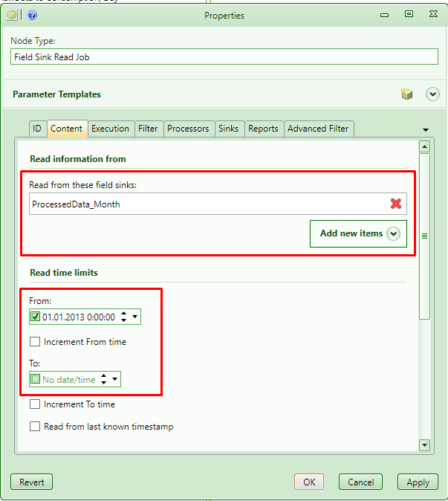Viewport: 448px width, 501px height.
Task: Click the green globe icon in title bar
Action: [x=12, y=15]
